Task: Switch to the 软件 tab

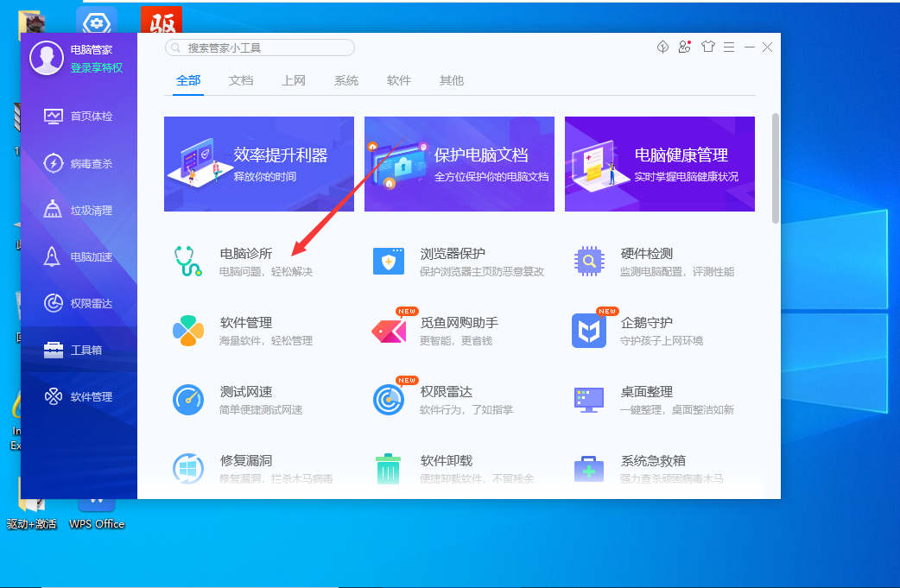Action: pyautogui.click(x=399, y=80)
